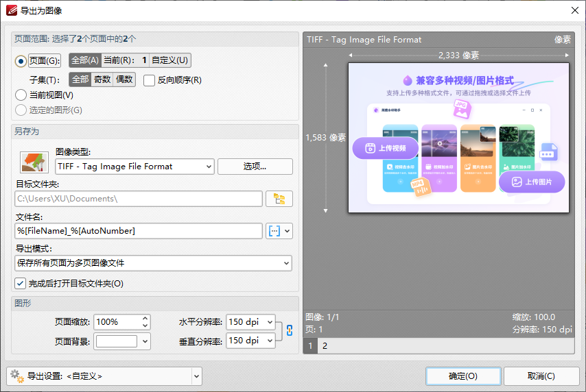Click the filename macro insert icon
This screenshot has width=586, height=392.
point(274,231)
